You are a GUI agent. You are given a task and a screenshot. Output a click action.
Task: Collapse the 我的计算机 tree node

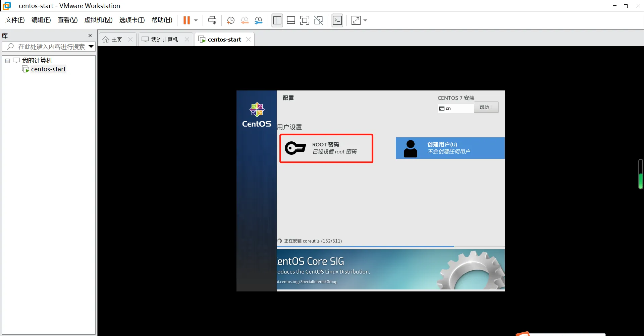pos(7,61)
